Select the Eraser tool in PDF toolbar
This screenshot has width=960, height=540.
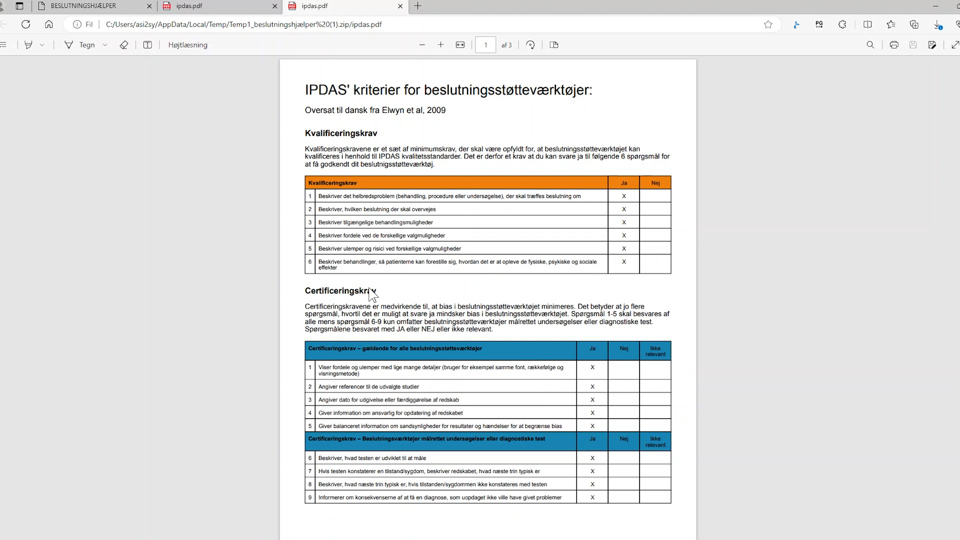coord(124,45)
